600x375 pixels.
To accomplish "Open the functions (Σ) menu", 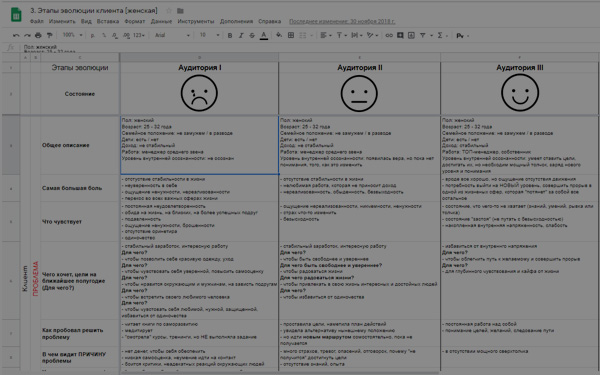I will click(x=442, y=35).
